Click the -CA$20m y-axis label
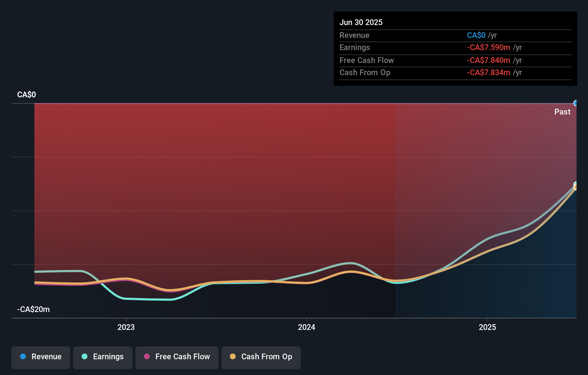 tap(34, 309)
